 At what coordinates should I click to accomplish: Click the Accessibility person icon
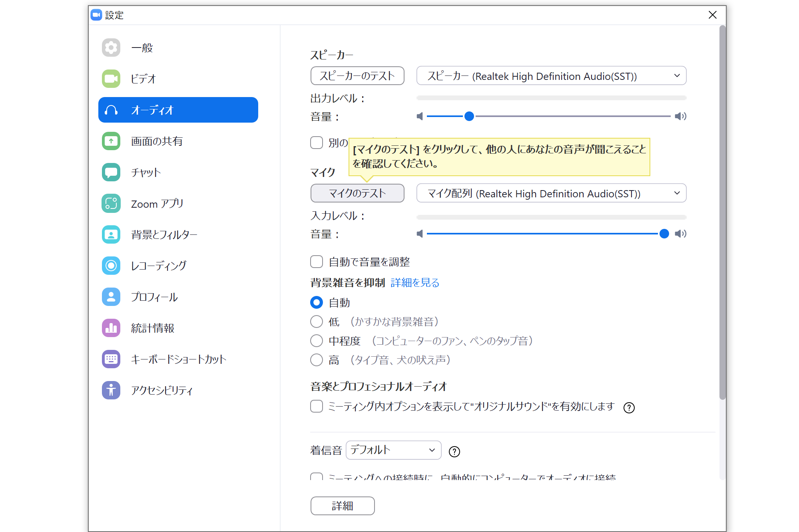tap(111, 390)
